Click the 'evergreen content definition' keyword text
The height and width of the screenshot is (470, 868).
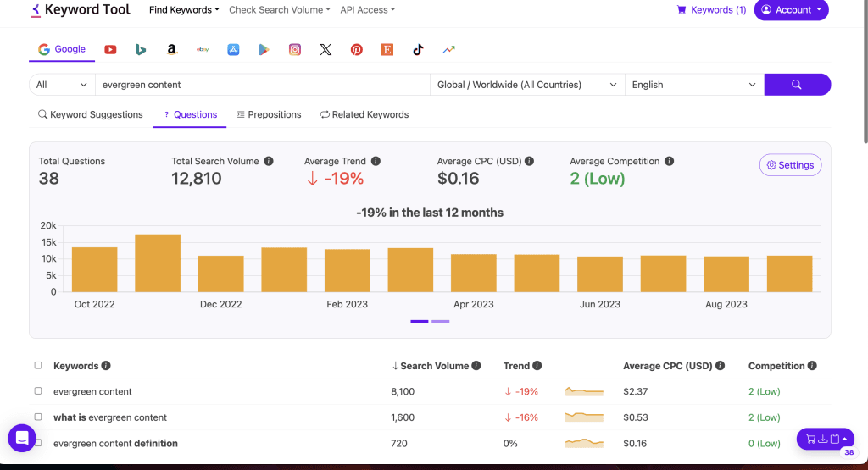pyautogui.click(x=115, y=444)
